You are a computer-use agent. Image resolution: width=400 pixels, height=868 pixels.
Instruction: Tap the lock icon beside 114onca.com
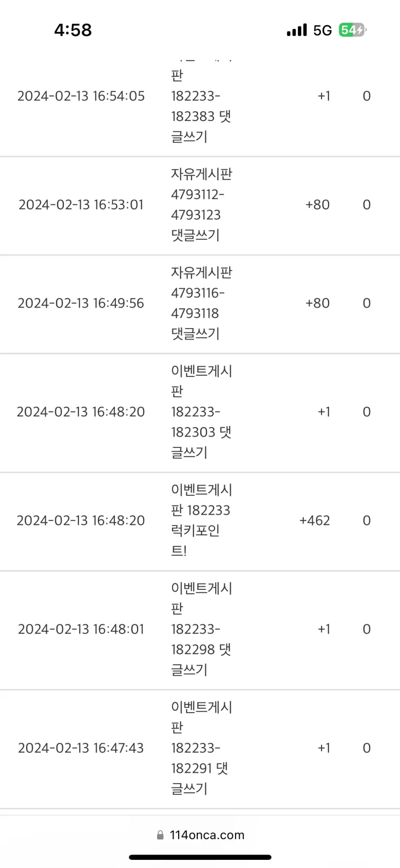click(x=160, y=835)
